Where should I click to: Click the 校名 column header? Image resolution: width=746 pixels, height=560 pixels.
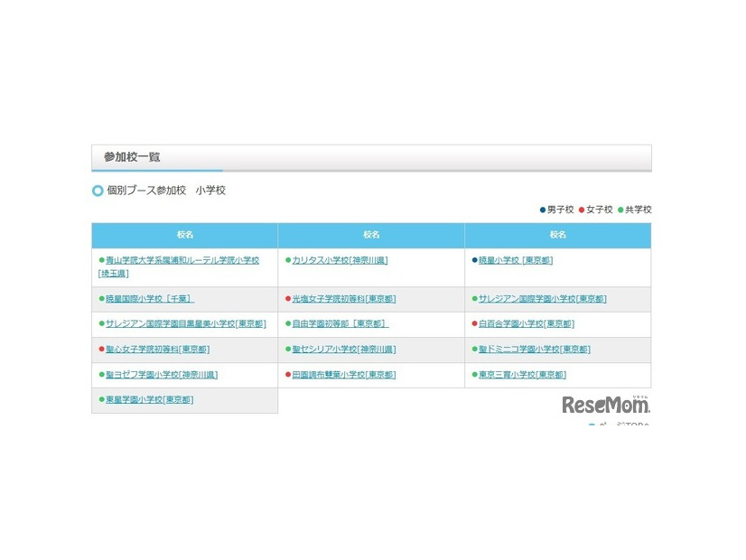point(185,234)
